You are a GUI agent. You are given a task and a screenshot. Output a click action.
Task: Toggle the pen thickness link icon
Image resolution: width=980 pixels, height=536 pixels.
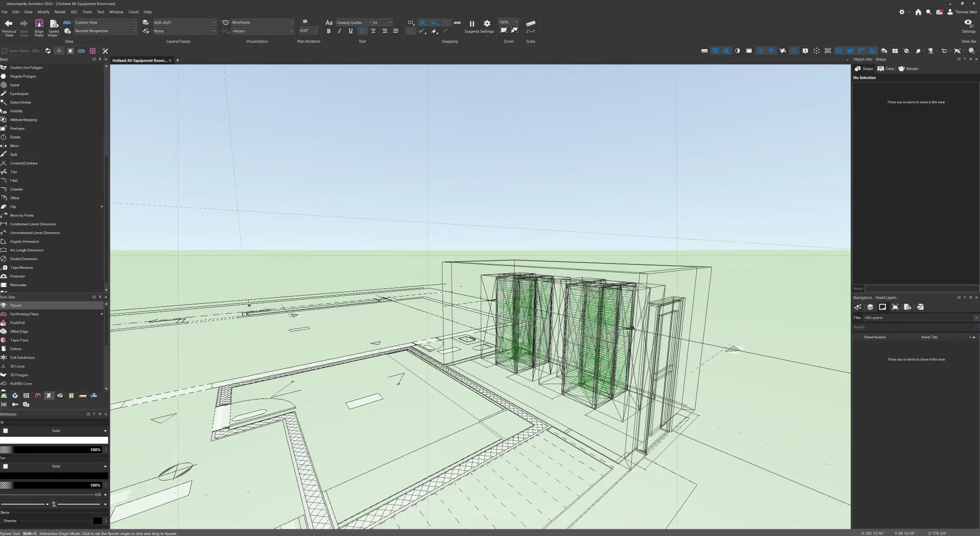click(x=54, y=504)
